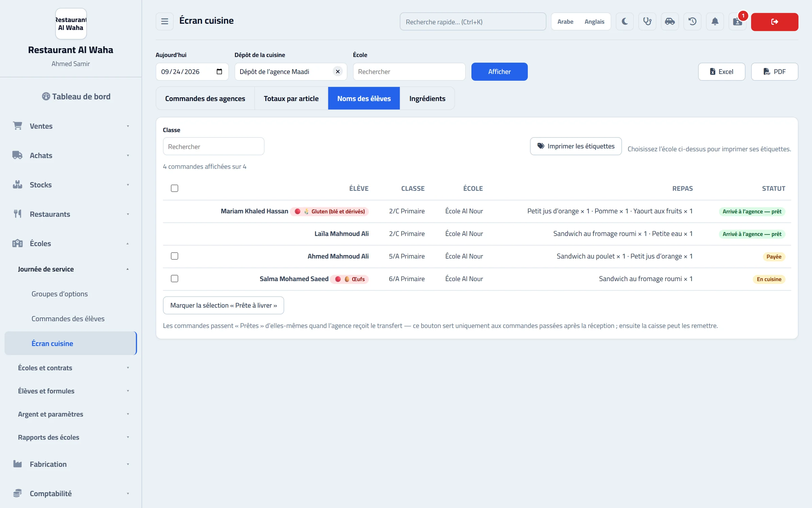Select the Noms des élèves tab
812x508 pixels.
pos(364,99)
